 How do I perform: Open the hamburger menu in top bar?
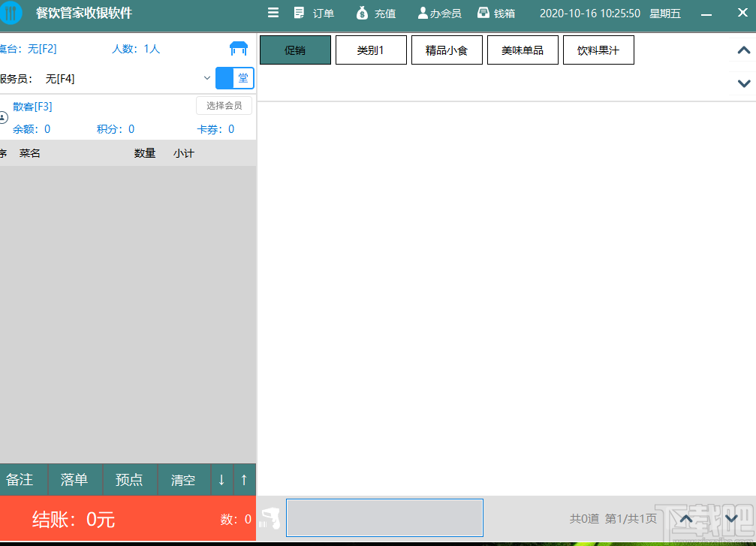(x=272, y=13)
